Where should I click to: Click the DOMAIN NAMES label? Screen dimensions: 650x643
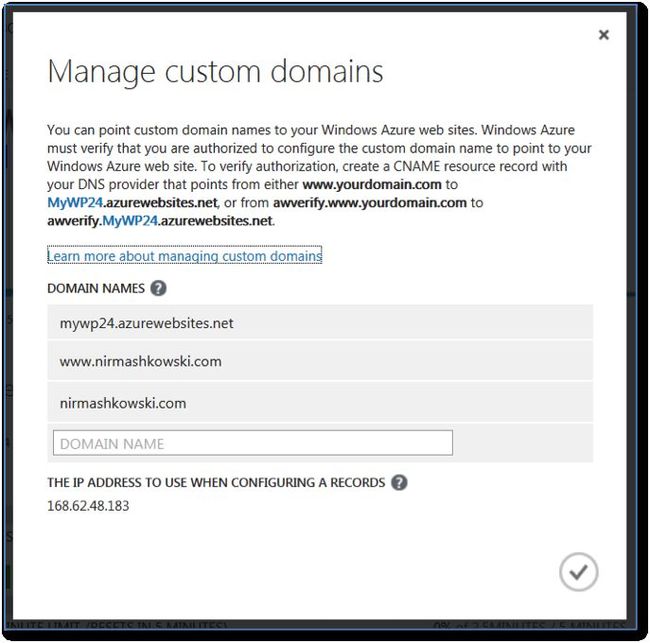click(96, 288)
